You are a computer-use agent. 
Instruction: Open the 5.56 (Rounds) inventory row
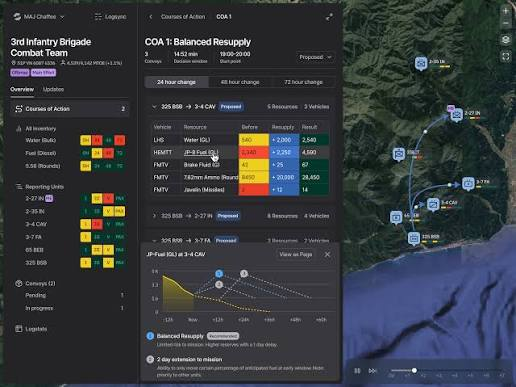pos(70,166)
